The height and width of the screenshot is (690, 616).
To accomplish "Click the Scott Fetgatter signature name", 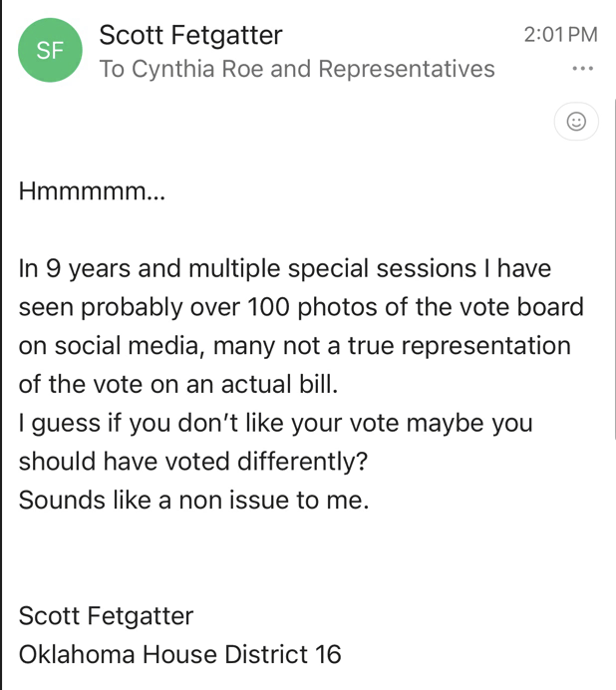I will (x=106, y=615).
